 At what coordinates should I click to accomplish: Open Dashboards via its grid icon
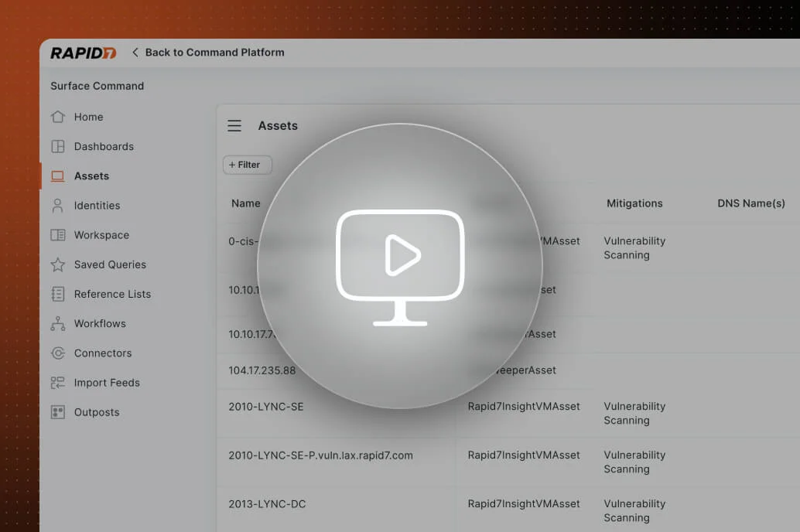[x=57, y=146]
